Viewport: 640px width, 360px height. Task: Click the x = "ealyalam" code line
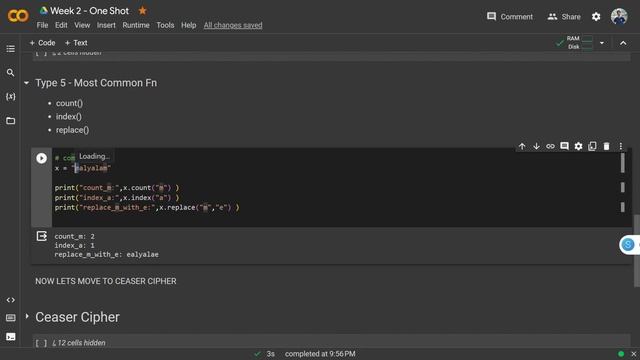pos(83,168)
